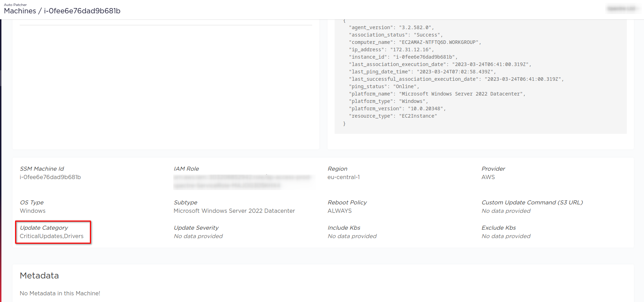Click the OS Type value Windows
The width and height of the screenshot is (644, 302).
coord(33,211)
